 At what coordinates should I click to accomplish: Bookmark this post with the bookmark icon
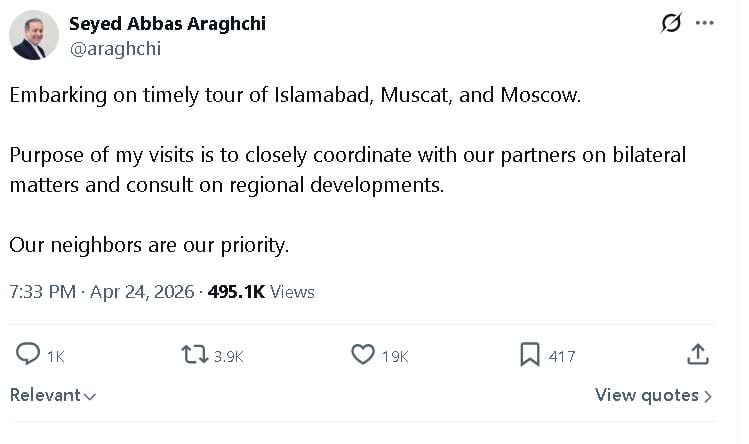[529, 355]
